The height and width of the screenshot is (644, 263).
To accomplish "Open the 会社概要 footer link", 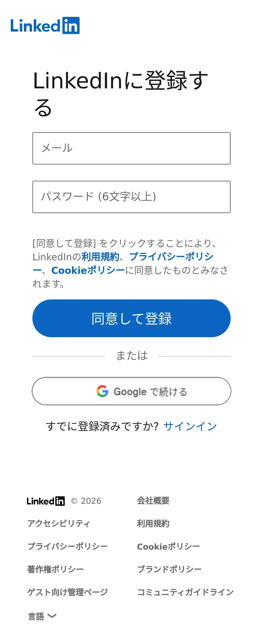I will [x=153, y=501].
